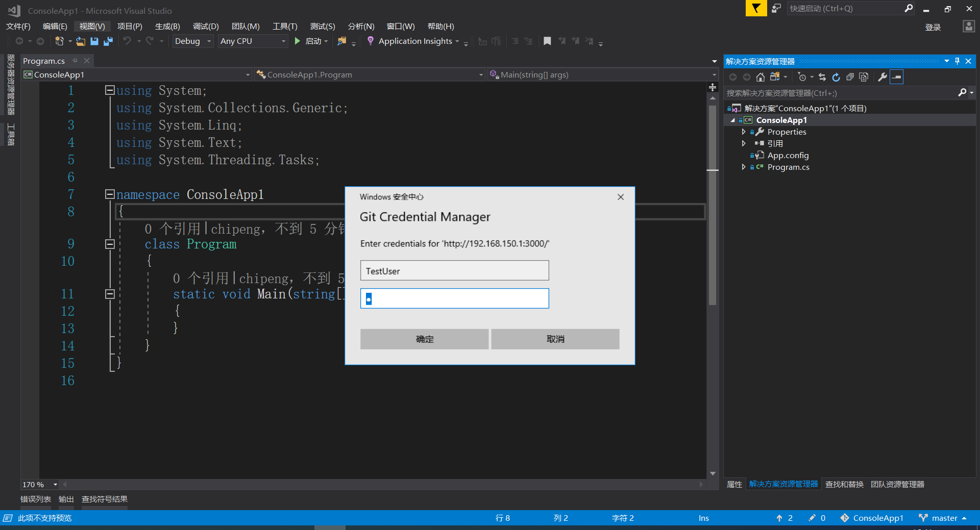Open the 视图(V) menu
Viewport: 980px width, 530px height.
pos(92,27)
